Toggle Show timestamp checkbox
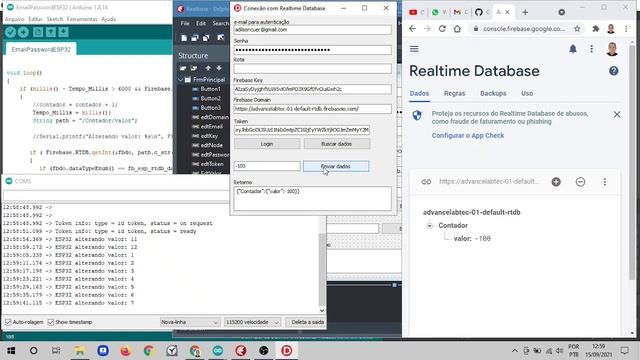The width and height of the screenshot is (640, 360). (51, 322)
